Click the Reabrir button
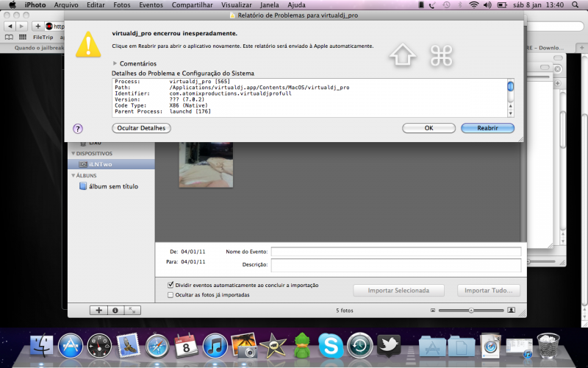 tap(487, 128)
